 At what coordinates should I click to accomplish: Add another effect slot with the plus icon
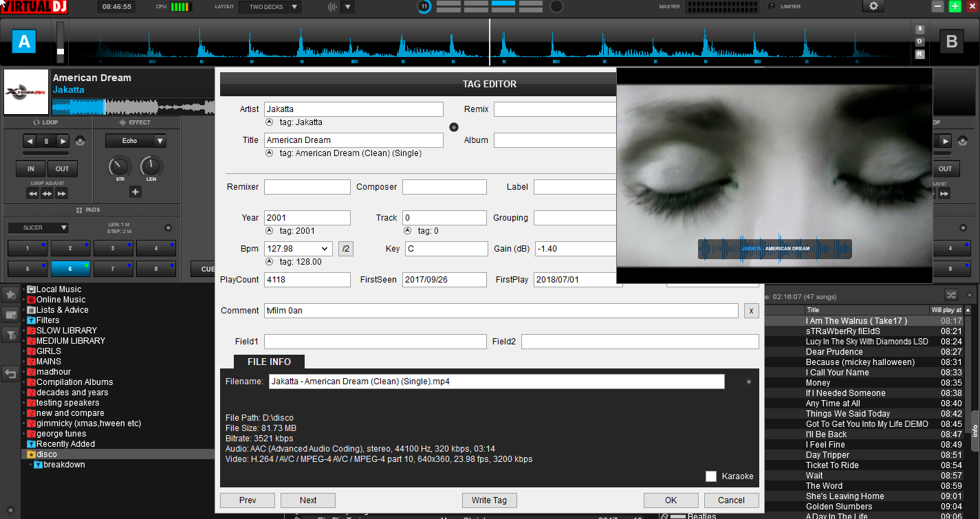135,192
